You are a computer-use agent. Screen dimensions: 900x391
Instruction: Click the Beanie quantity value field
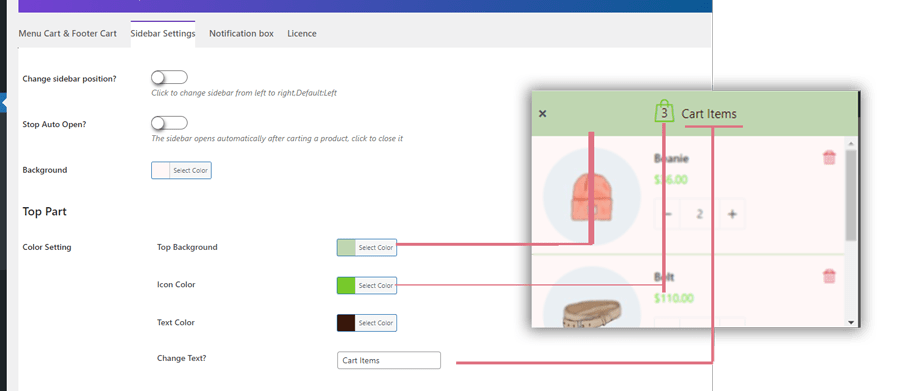pyautogui.click(x=700, y=214)
